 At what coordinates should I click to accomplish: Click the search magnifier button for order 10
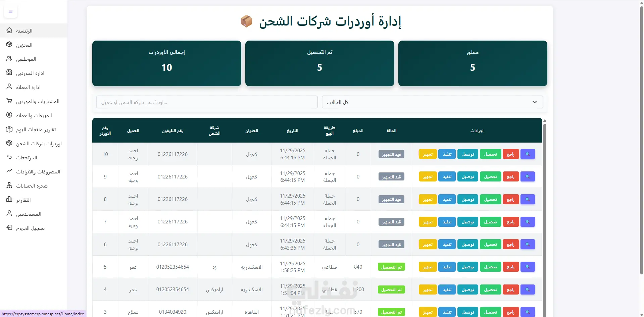528,154
